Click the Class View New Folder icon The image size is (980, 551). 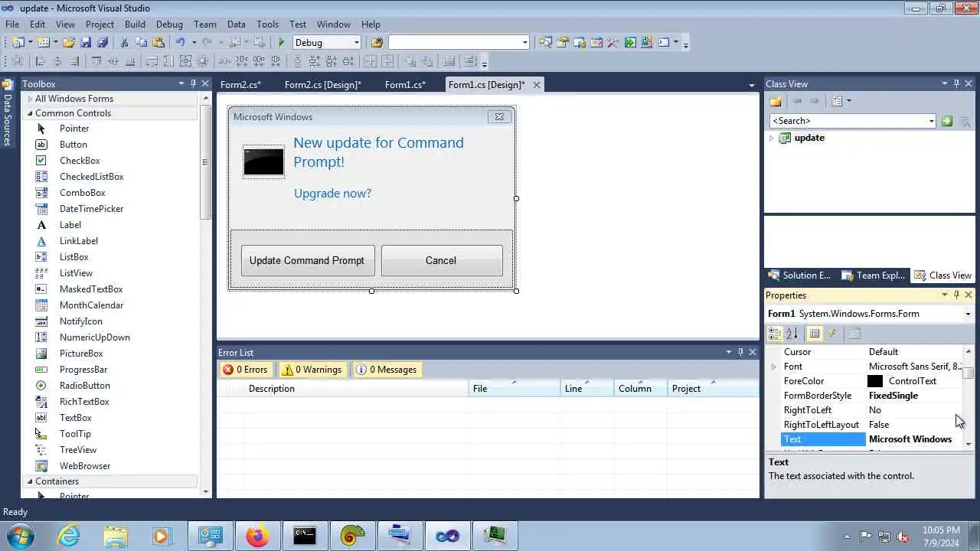776,101
